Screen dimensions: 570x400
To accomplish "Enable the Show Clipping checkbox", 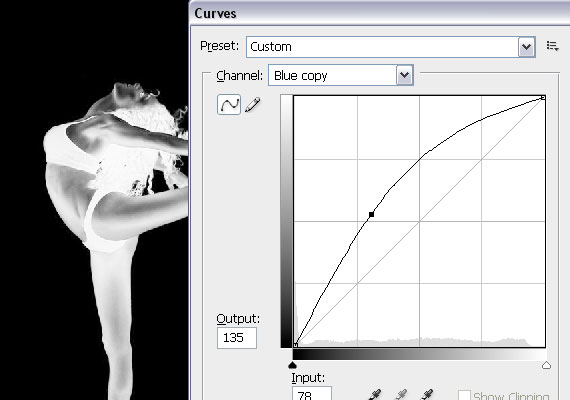I will click(464, 395).
